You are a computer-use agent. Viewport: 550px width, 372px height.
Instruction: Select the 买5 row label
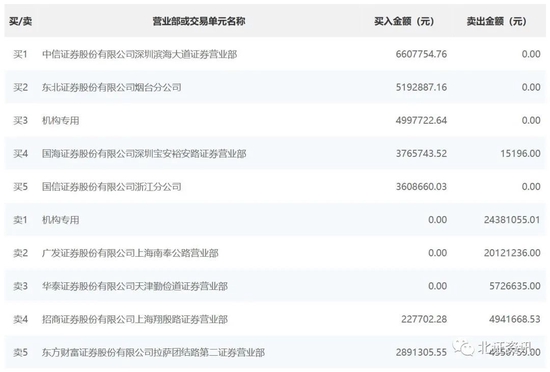(x=20, y=187)
